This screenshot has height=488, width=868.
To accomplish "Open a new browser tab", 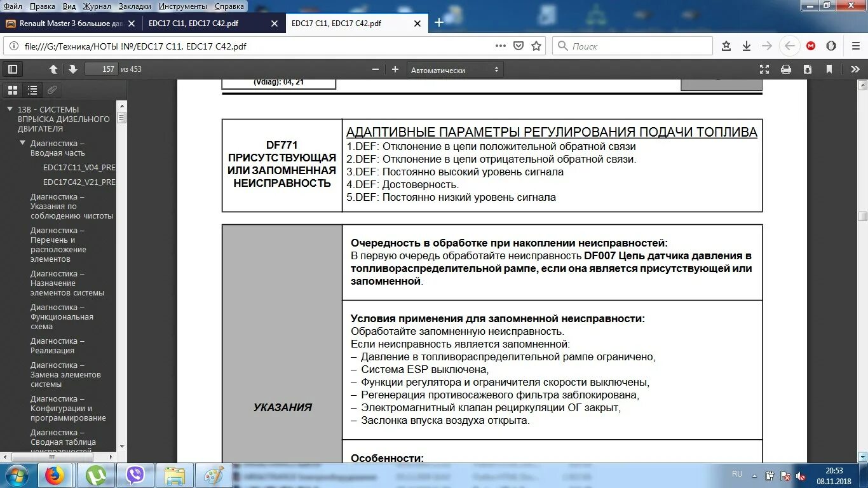I will (438, 23).
